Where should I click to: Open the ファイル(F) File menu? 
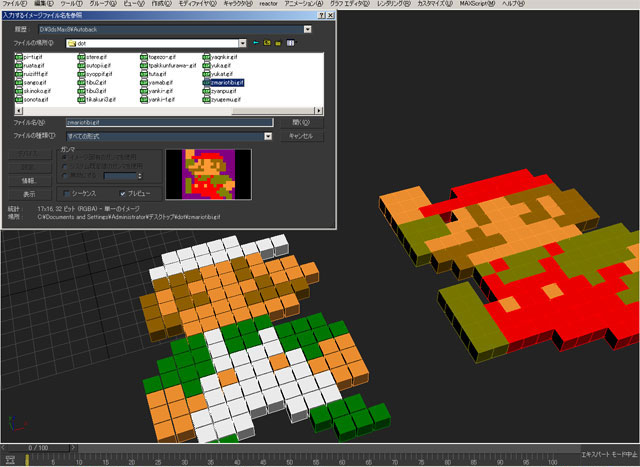tap(15, 4)
